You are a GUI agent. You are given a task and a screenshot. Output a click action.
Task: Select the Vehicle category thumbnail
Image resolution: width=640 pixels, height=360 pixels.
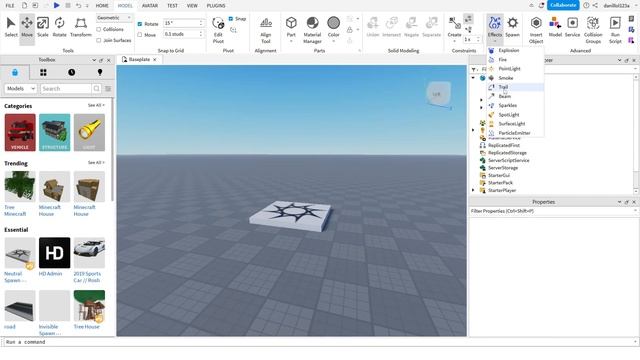click(20, 132)
